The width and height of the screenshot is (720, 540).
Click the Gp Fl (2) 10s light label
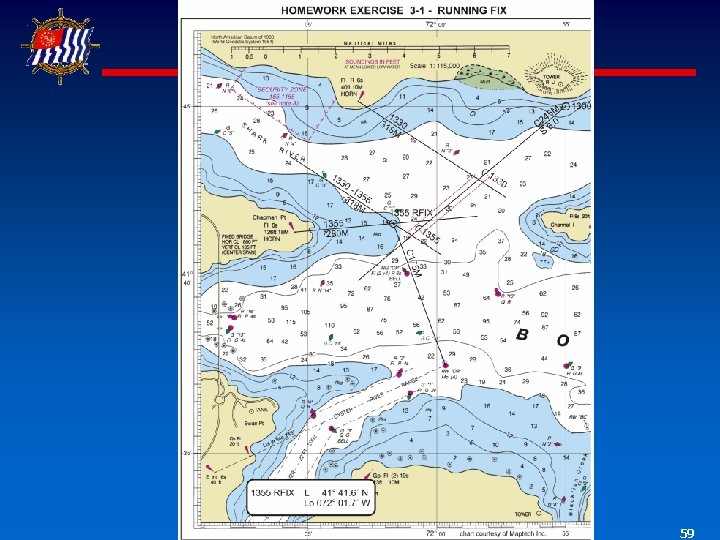390,476
